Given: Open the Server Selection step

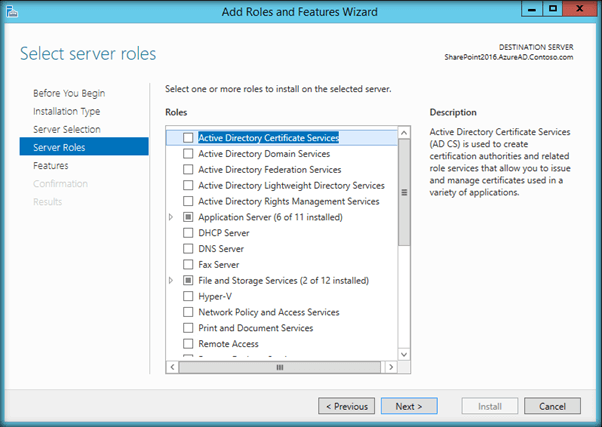Looking at the screenshot, I should click(66, 129).
